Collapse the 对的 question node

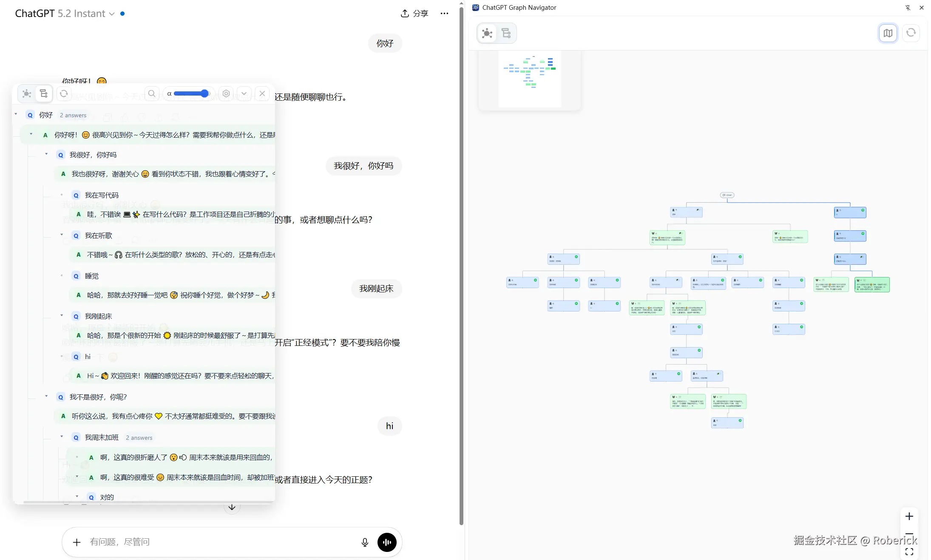click(77, 496)
